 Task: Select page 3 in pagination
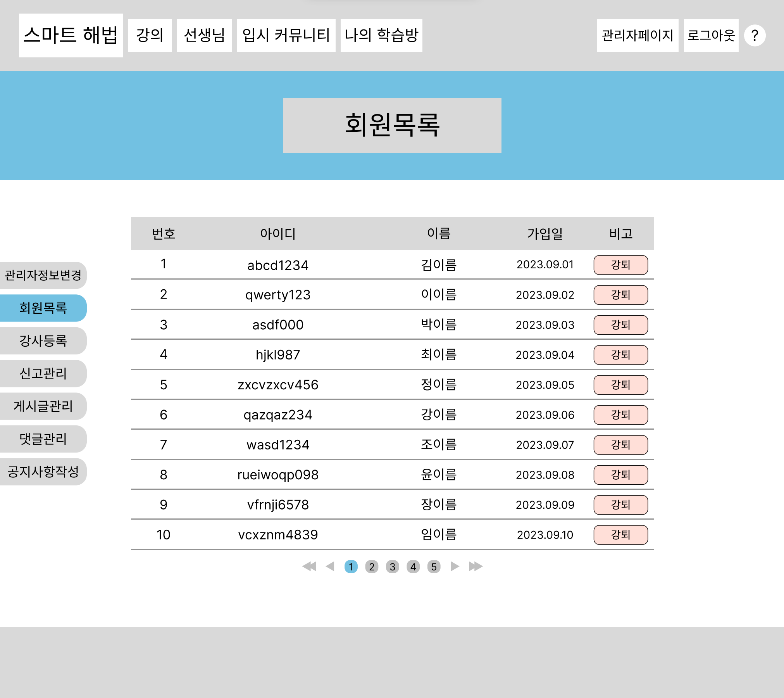(x=392, y=567)
